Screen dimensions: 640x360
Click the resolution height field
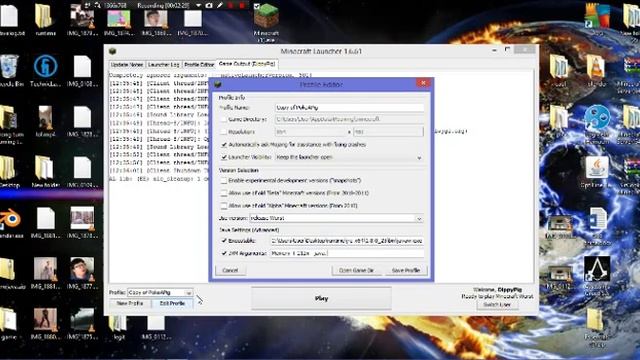[x=389, y=132]
